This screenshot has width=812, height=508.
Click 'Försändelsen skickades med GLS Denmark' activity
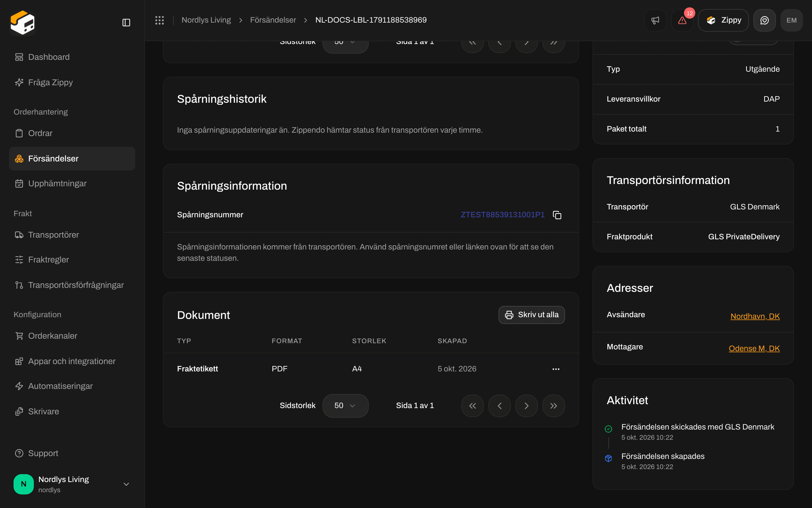[698, 427]
